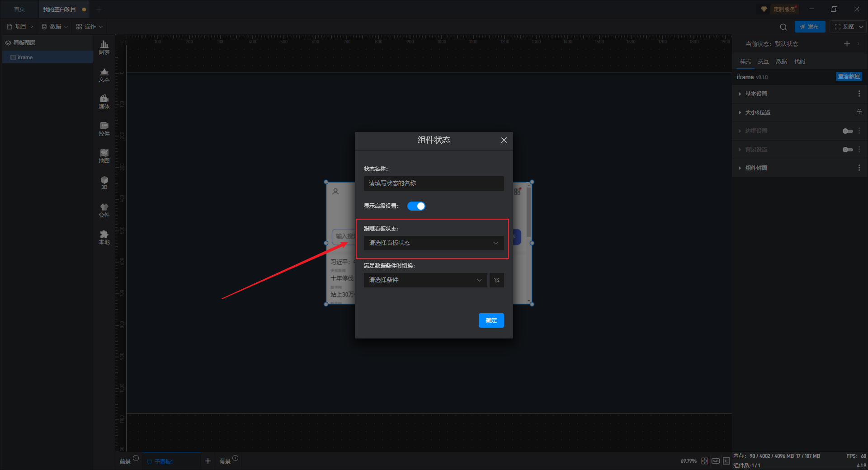Toggle the 显示高级设置 switch

tap(416, 206)
